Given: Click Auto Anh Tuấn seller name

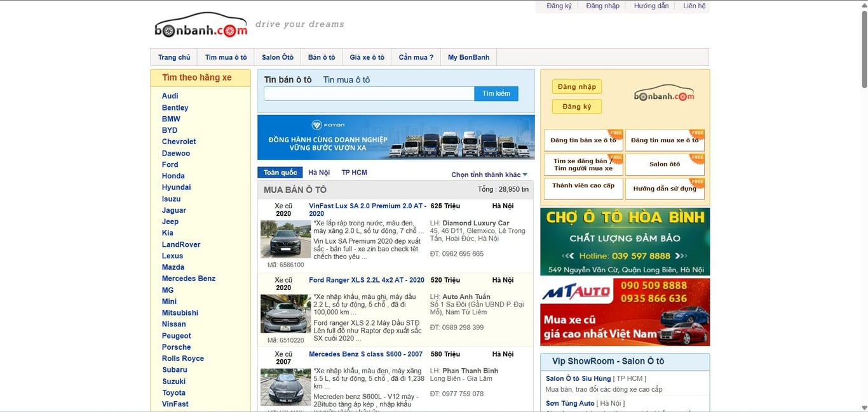Looking at the screenshot, I should coord(466,297).
